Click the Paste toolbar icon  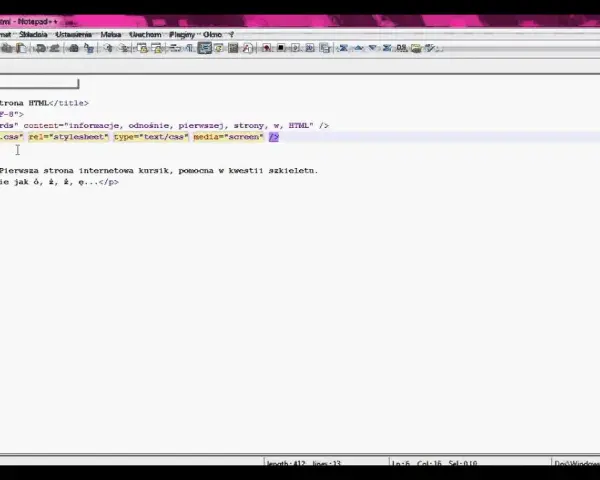[21, 48]
